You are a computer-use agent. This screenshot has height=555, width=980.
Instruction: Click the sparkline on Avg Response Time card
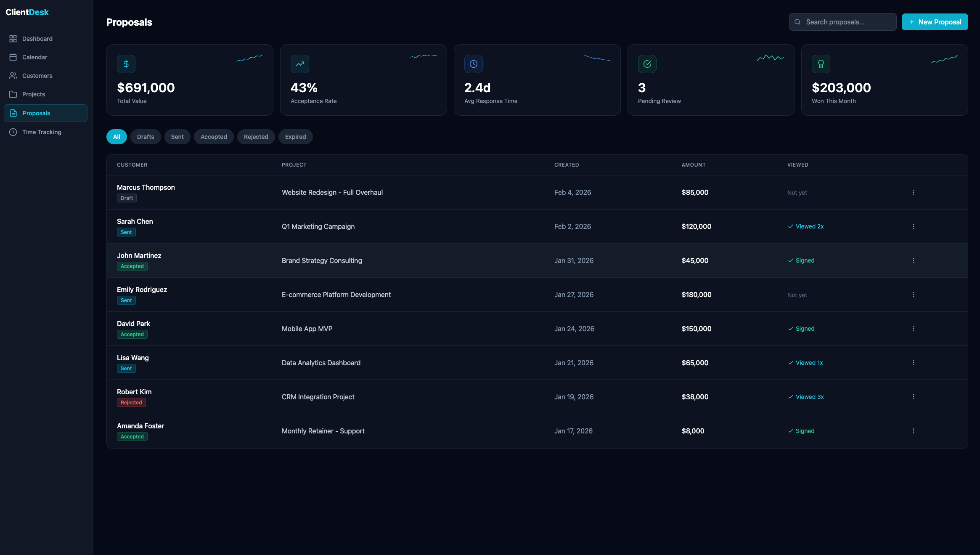[x=597, y=58]
